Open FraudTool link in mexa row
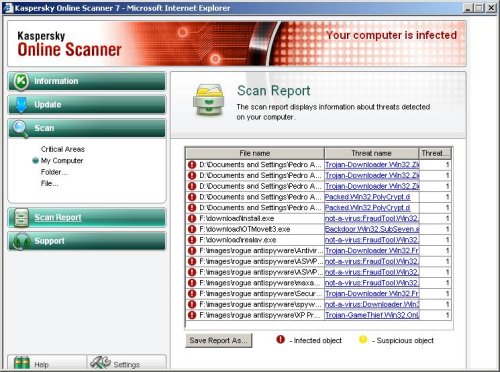This screenshot has height=372, width=500. coord(372,283)
